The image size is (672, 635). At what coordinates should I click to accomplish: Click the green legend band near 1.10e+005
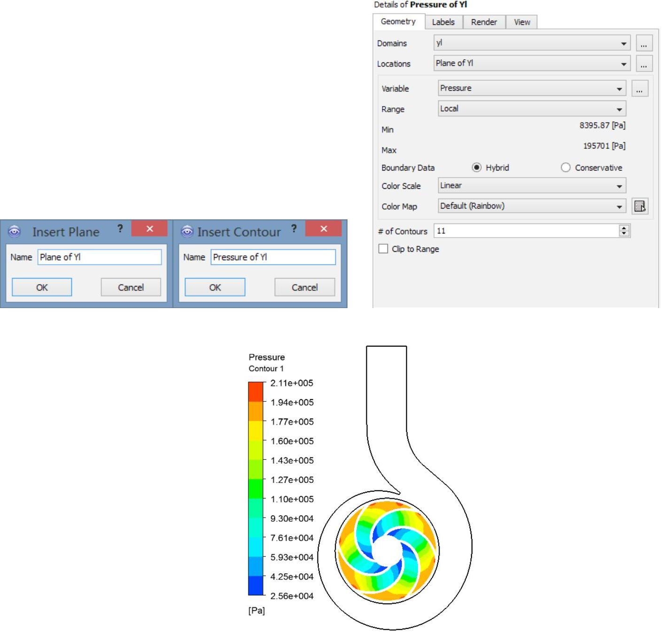pyautogui.click(x=256, y=489)
